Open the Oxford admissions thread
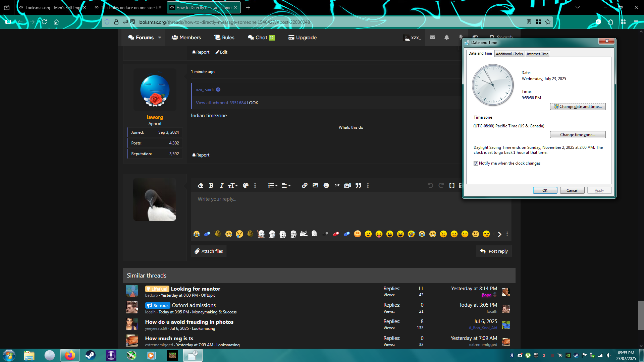Screen dimensions: 644x362 (194, 305)
